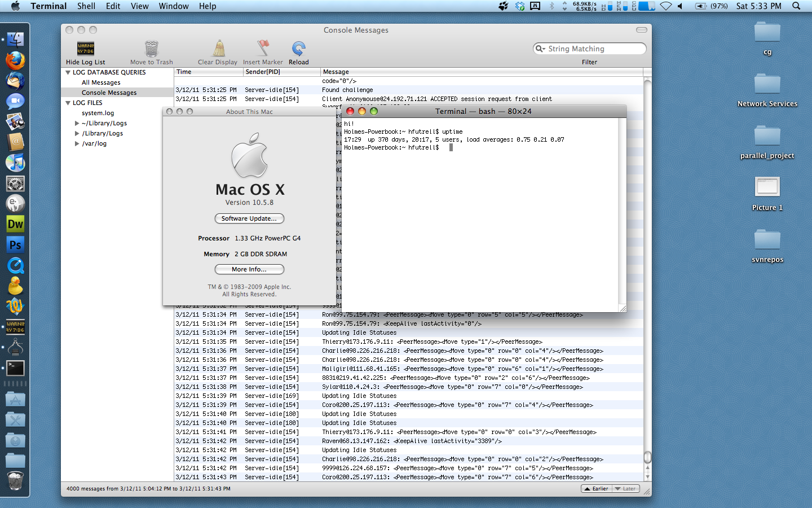Screen dimensions: 812x508
Task: Click the Message column header
Action: click(x=482, y=72)
